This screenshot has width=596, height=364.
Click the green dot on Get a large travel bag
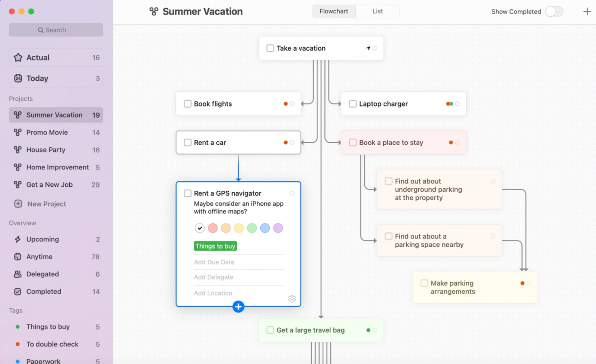(x=368, y=330)
